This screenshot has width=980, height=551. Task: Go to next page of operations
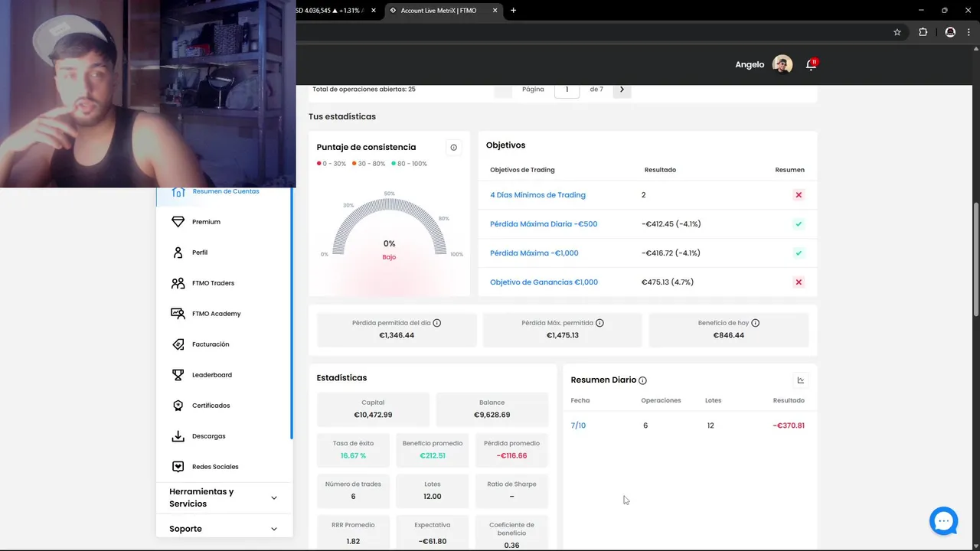tap(622, 90)
